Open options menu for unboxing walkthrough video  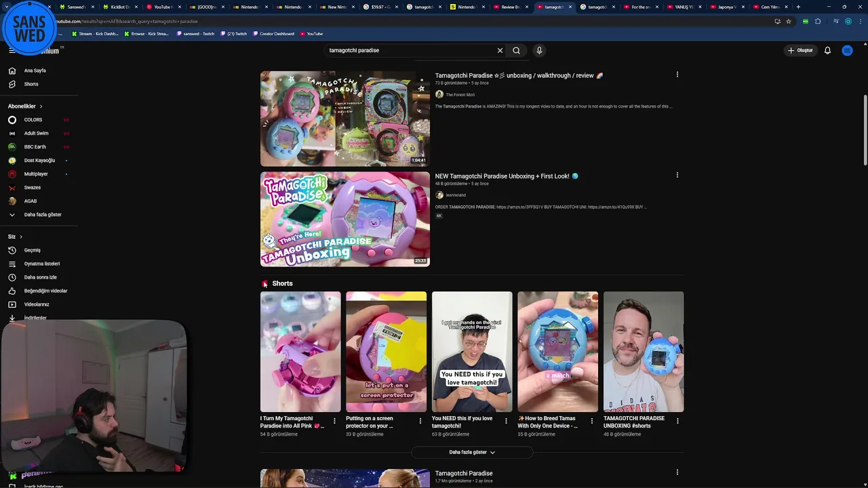[677, 75]
